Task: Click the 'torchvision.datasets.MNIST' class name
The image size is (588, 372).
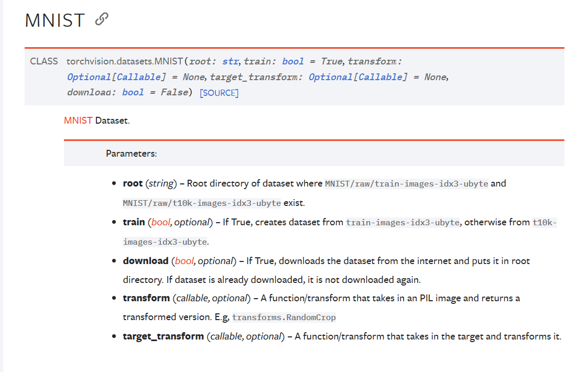Action: click(125, 61)
